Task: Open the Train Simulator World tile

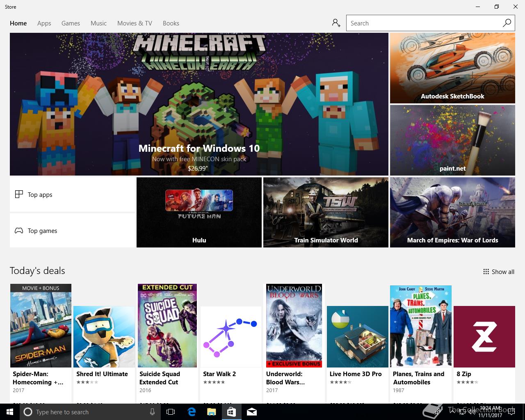Action: pos(326,212)
